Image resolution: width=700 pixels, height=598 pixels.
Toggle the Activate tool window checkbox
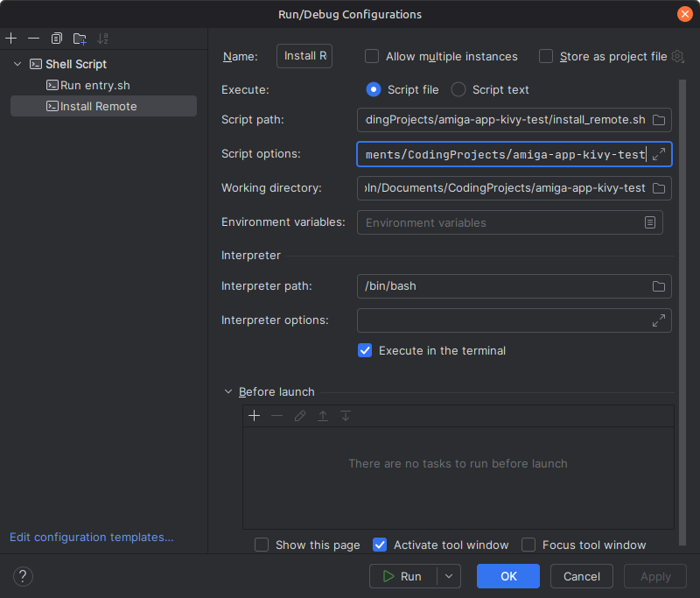coord(380,545)
